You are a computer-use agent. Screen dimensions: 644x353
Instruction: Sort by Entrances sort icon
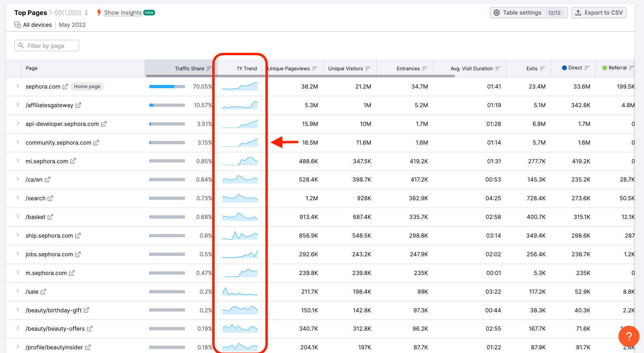point(424,69)
